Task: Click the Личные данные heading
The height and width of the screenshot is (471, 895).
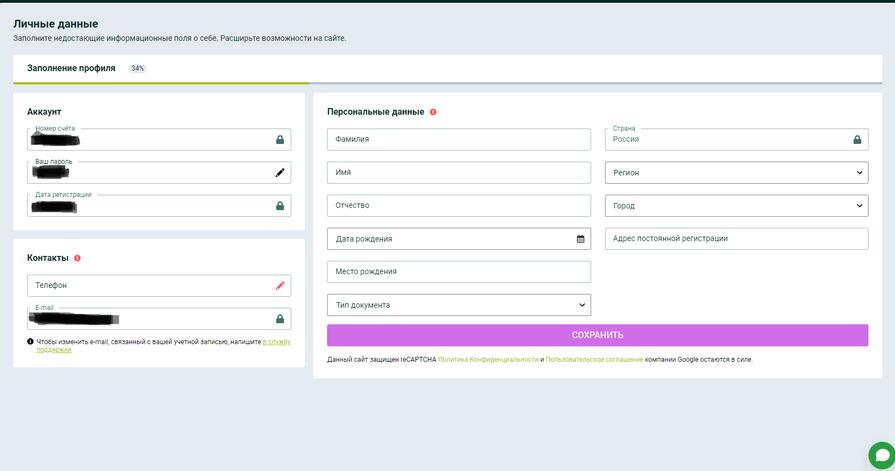Action: [55, 24]
